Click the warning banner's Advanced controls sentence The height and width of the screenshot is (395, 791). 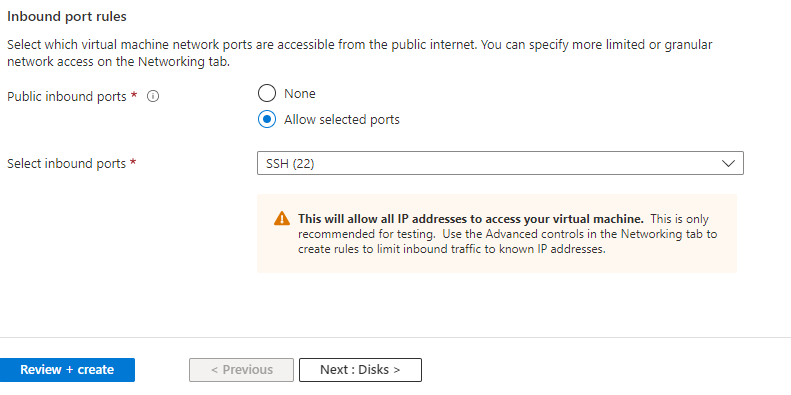(507, 242)
